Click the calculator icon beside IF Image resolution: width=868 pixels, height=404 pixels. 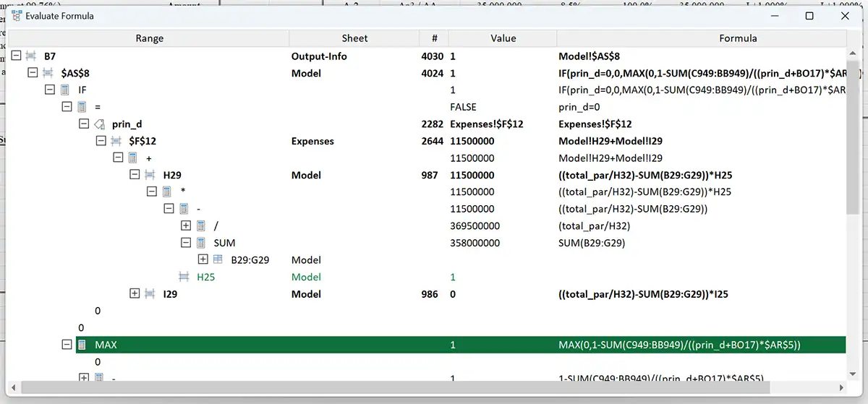(64, 90)
